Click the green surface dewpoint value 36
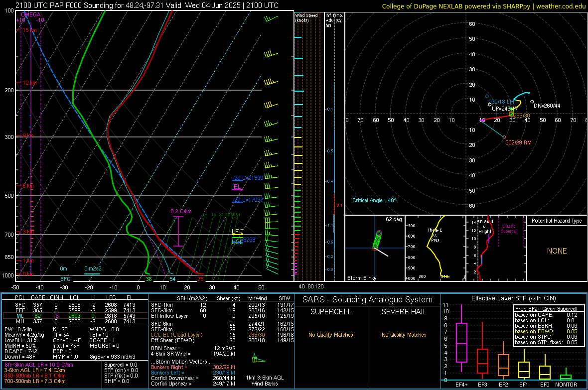Viewport: 588px width, 390px height. point(148,278)
